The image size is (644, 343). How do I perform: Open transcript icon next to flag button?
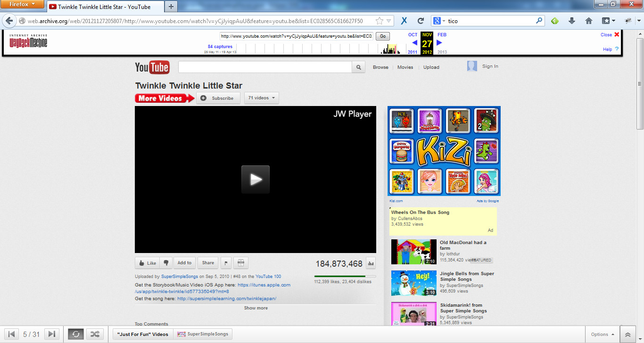click(241, 263)
